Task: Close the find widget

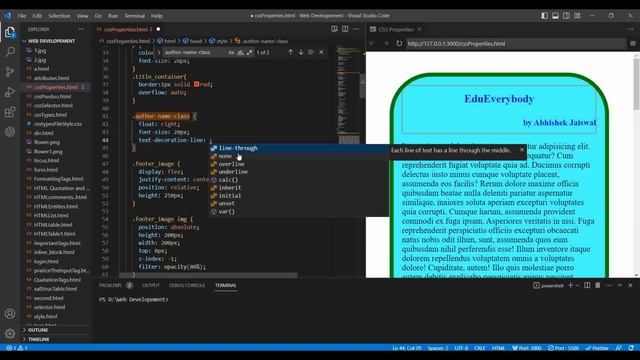Action: (x=321, y=52)
